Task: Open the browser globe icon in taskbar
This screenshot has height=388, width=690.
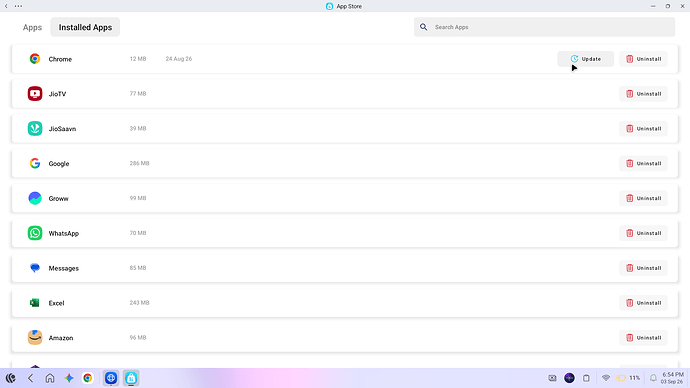Action: pos(111,378)
